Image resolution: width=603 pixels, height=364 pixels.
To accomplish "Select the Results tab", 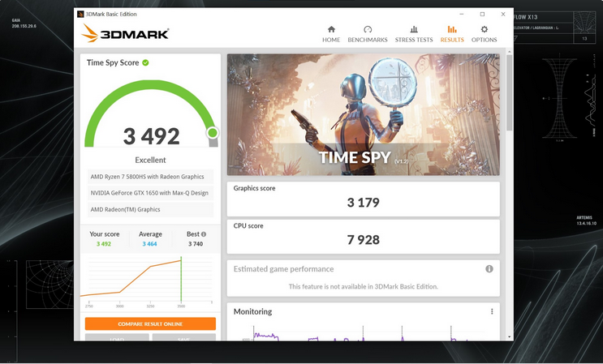I will [x=452, y=34].
